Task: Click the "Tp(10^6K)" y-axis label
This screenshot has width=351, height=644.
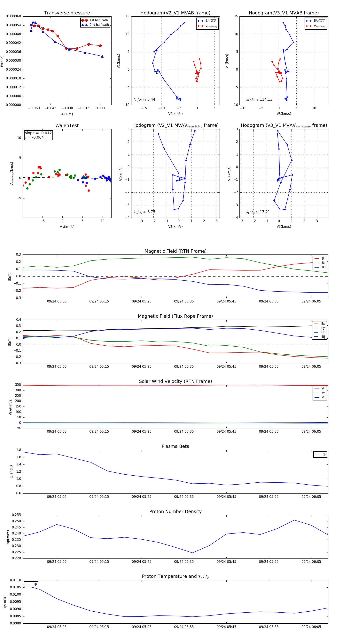Action: click(x=5, y=602)
